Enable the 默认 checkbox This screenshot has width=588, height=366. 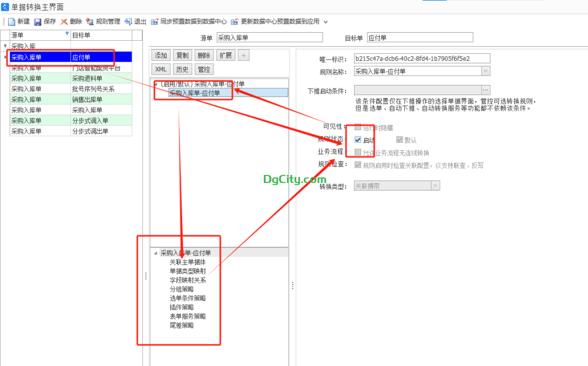400,139
